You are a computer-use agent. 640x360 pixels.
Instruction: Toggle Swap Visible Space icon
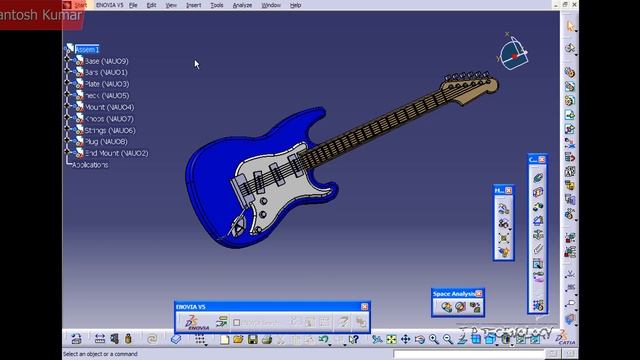click(535, 339)
